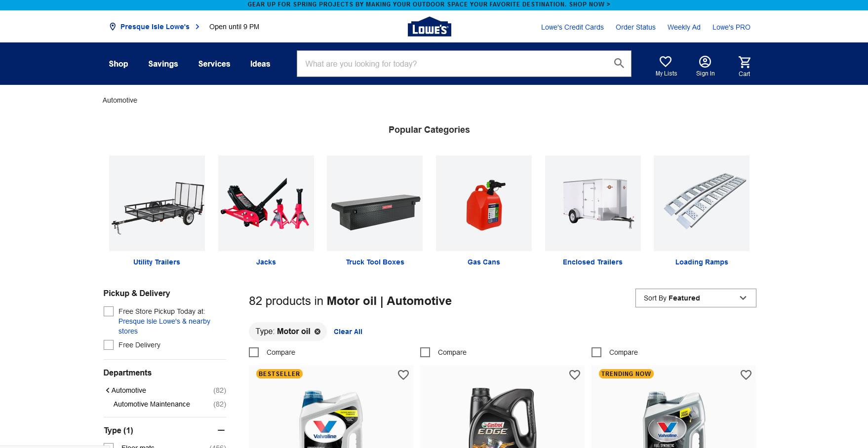Enable Free Store Pickup Today checkbox
The width and height of the screenshot is (868, 448).
click(109, 311)
